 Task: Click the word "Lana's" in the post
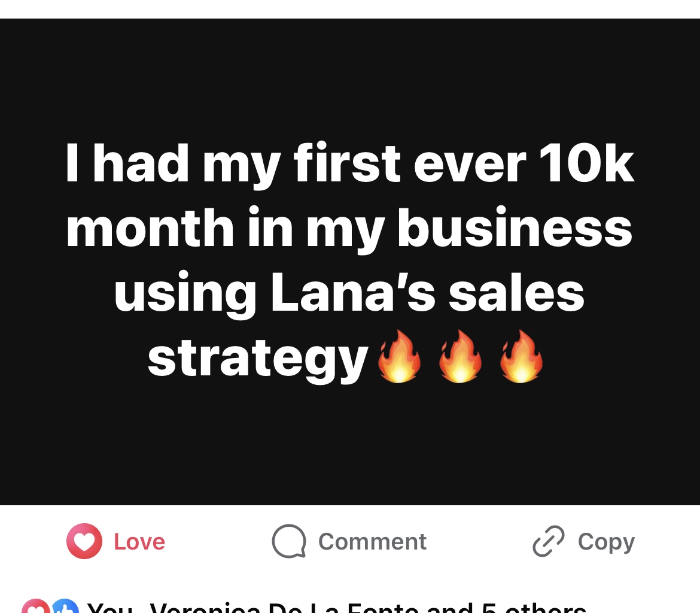tap(353, 293)
